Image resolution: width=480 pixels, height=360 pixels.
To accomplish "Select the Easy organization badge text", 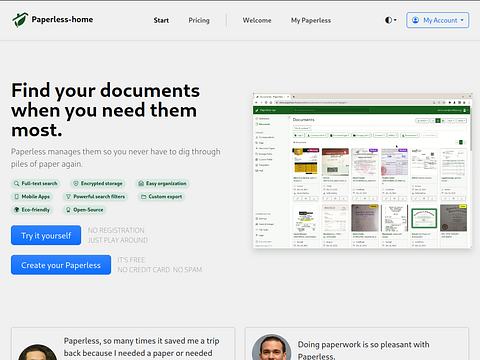I will point(166,183).
